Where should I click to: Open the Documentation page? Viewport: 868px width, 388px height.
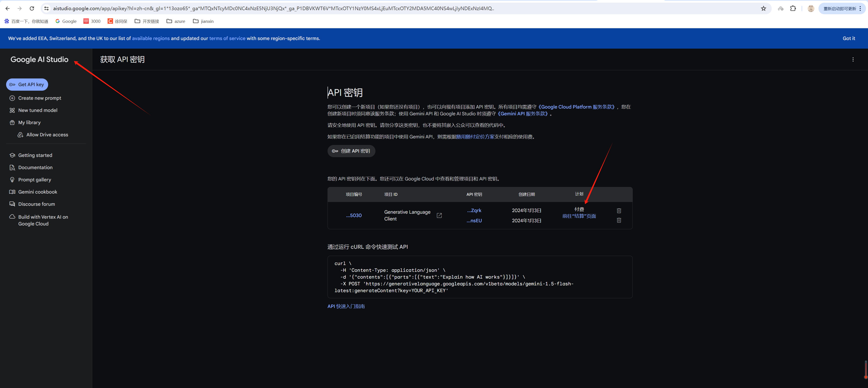point(35,167)
